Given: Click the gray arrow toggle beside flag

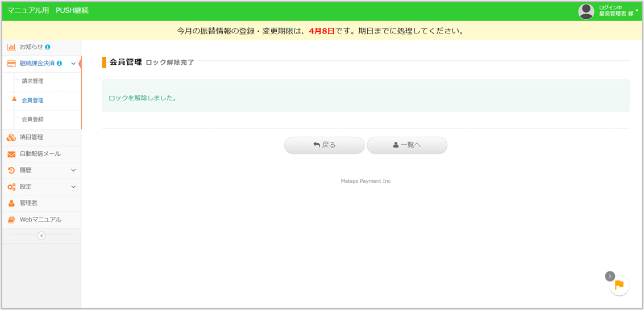Looking at the screenshot, I should pyautogui.click(x=610, y=276).
